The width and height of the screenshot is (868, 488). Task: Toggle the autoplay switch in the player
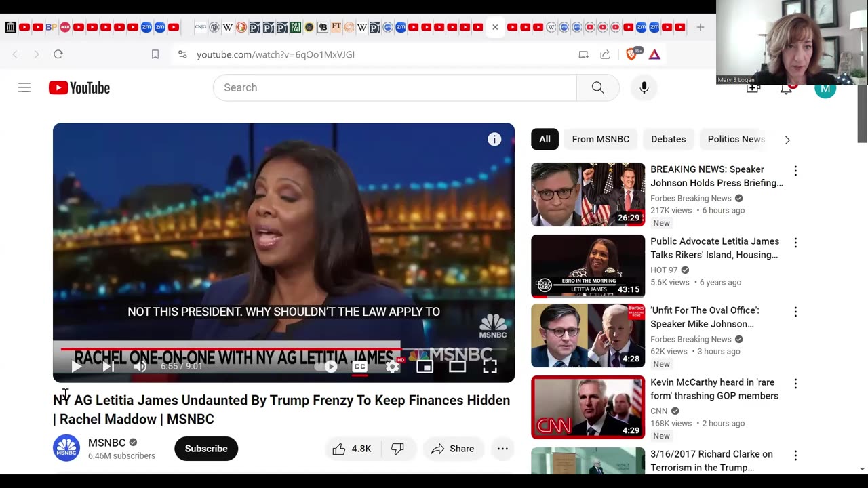[x=326, y=367]
